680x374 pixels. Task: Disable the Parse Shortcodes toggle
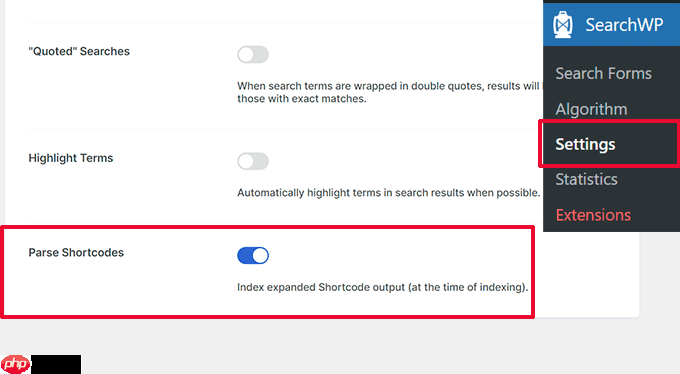point(253,256)
